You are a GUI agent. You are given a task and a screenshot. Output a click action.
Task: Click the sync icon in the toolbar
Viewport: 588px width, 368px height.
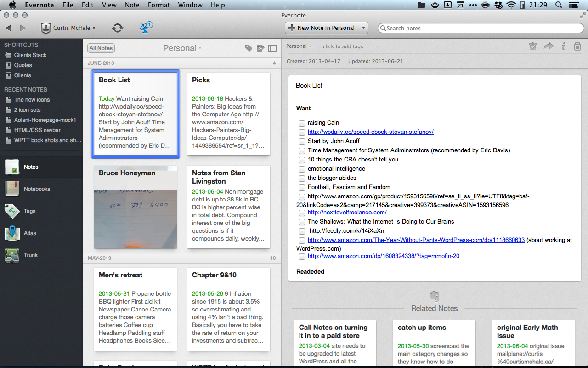[x=118, y=28]
